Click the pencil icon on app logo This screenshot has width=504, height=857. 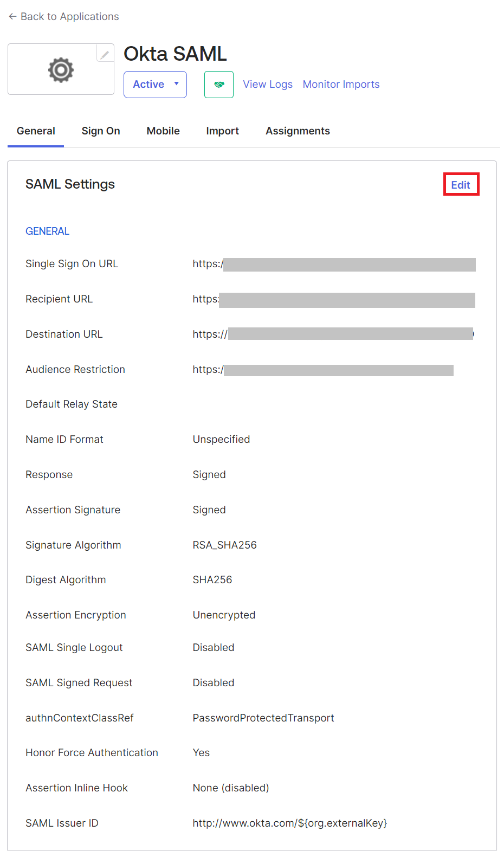(x=105, y=54)
